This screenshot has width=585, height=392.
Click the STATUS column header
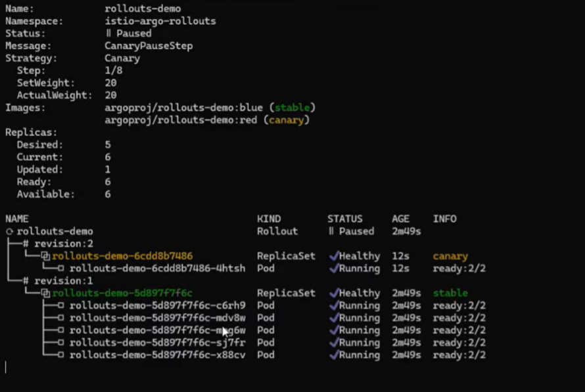(344, 219)
